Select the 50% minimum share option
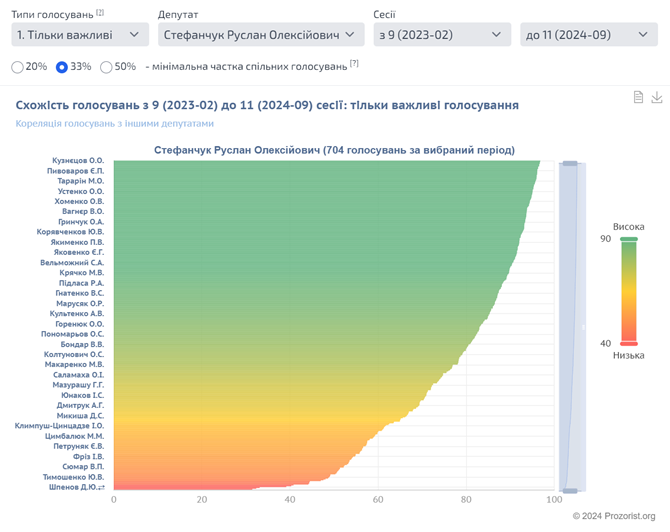The width and height of the screenshot is (670, 532). pos(106,67)
